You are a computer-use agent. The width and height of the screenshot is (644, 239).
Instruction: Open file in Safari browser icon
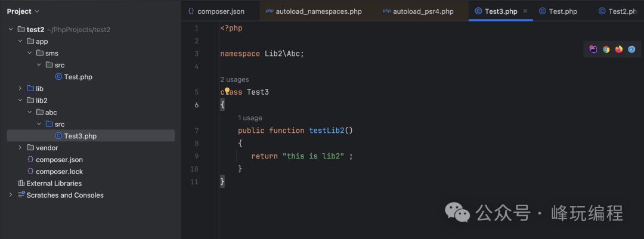coord(631,49)
